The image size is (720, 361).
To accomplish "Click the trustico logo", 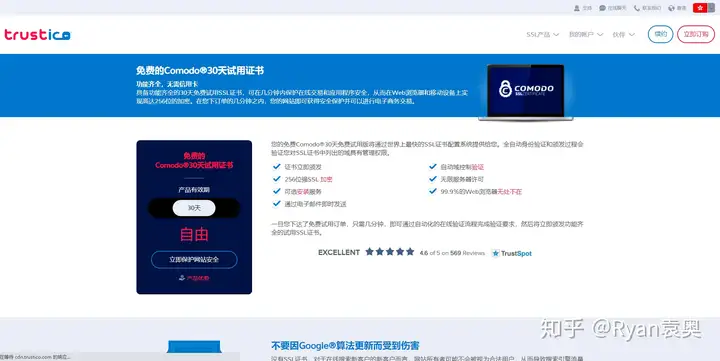I will pos(37,34).
